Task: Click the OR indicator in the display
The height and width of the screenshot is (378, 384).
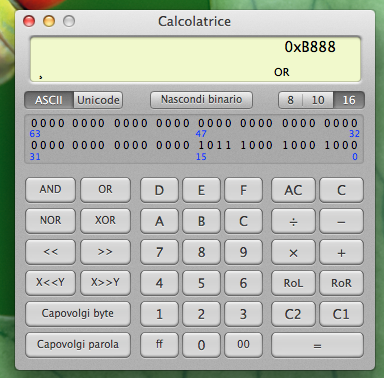Action: tap(282, 72)
